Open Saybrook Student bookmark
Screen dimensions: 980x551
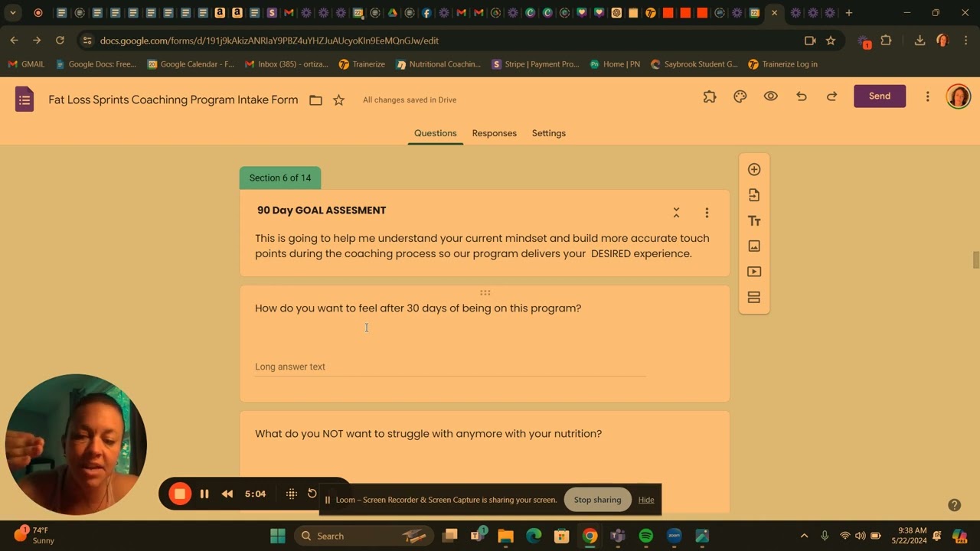click(x=694, y=64)
